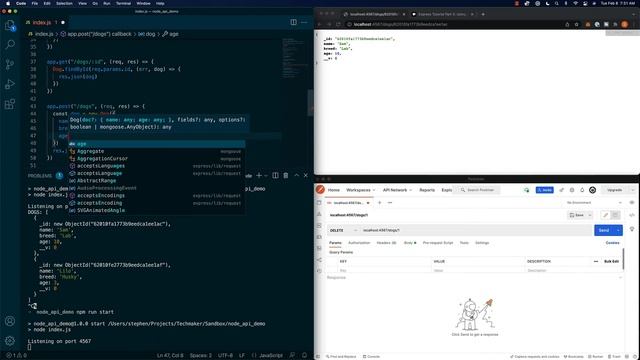Choose 'AggregationCursor' autocomplete suggestion
640x360 pixels.
click(x=157, y=158)
